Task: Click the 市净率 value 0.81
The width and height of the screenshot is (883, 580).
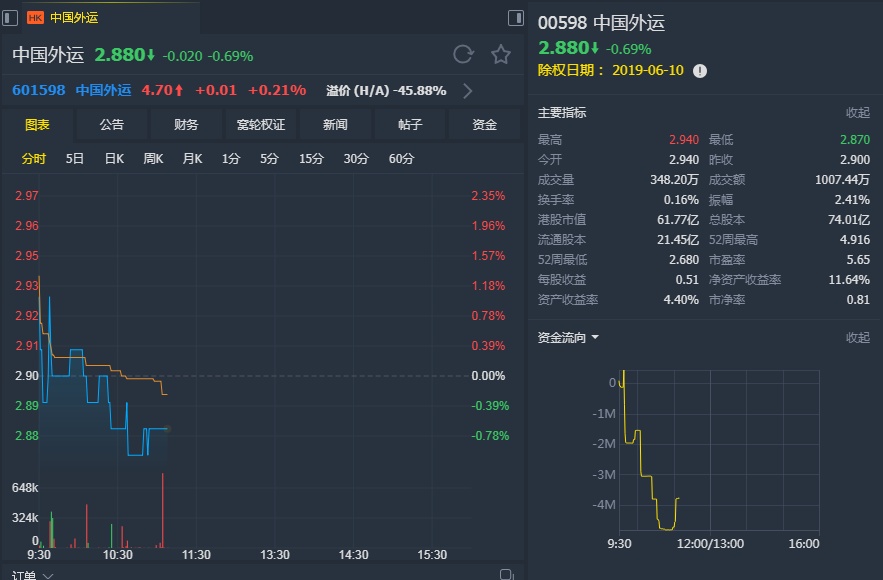Action: pos(858,300)
